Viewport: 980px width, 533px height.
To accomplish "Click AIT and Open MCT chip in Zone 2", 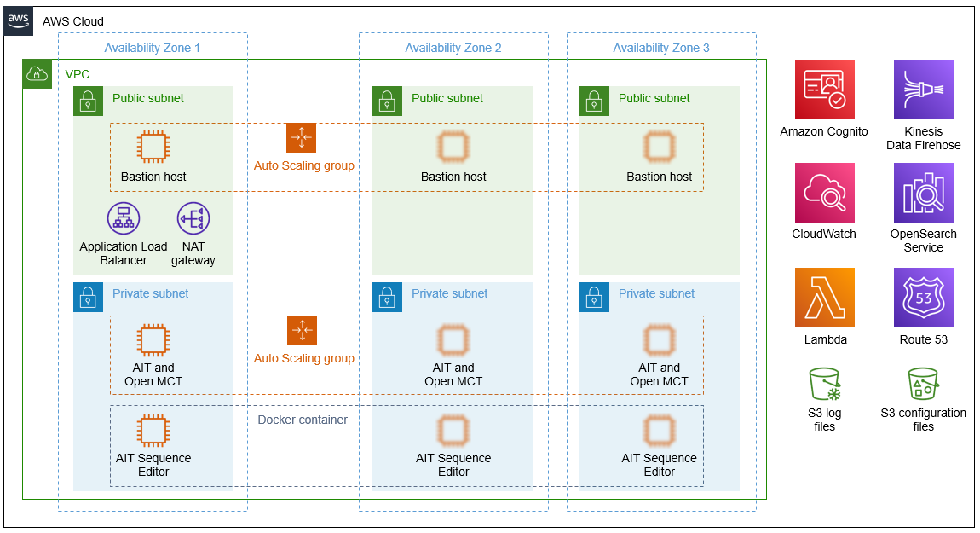I will (x=453, y=340).
